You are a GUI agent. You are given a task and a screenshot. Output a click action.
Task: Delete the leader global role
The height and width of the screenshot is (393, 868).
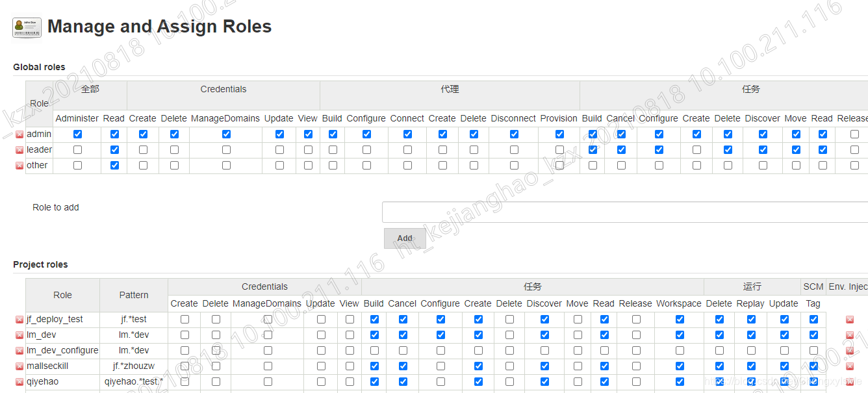click(x=19, y=150)
